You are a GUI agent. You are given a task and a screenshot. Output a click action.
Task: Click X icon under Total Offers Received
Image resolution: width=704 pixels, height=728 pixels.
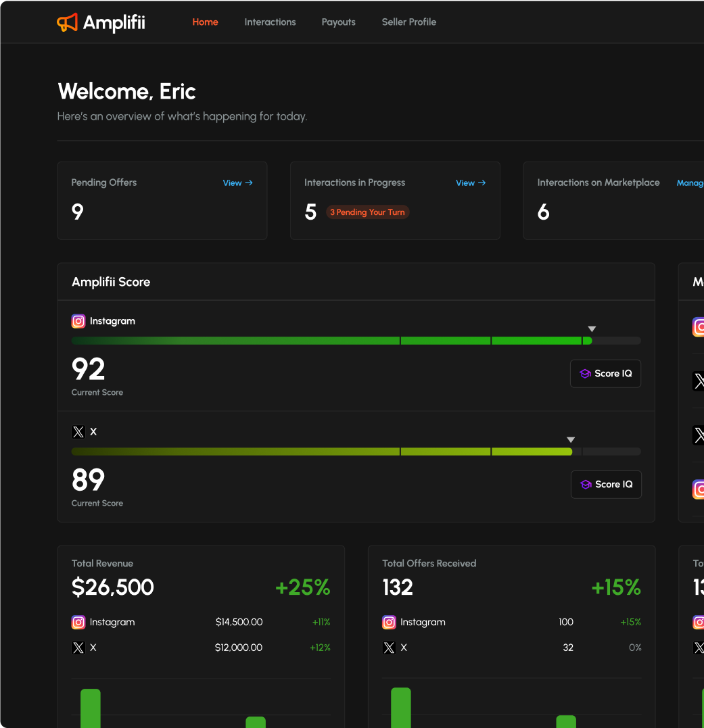(389, 648)
